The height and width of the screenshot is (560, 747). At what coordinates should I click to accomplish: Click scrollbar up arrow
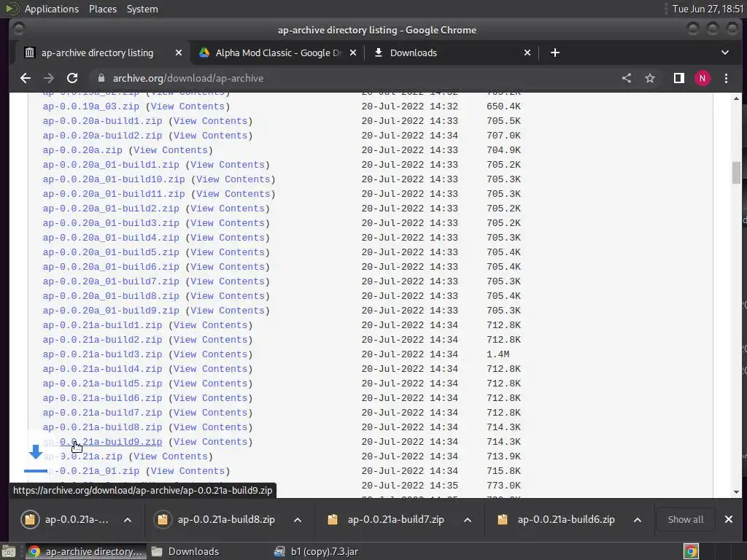click(737, 98)
